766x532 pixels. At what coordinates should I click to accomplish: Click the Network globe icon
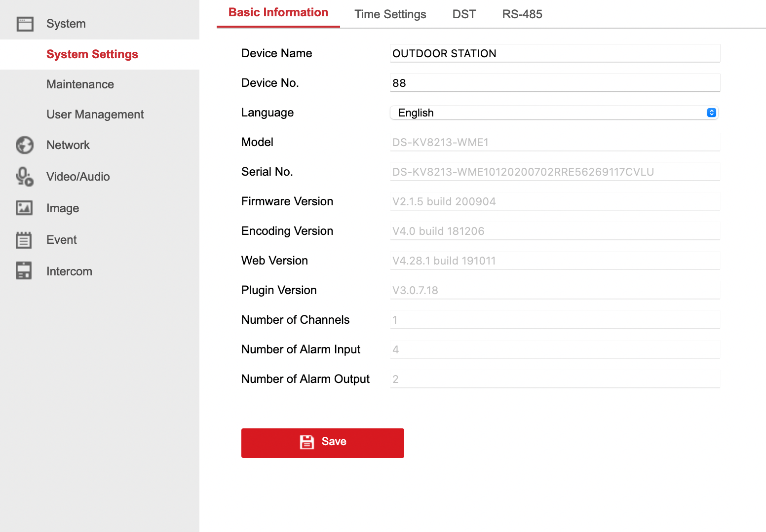pyautogui.click(x=25, y=145)
